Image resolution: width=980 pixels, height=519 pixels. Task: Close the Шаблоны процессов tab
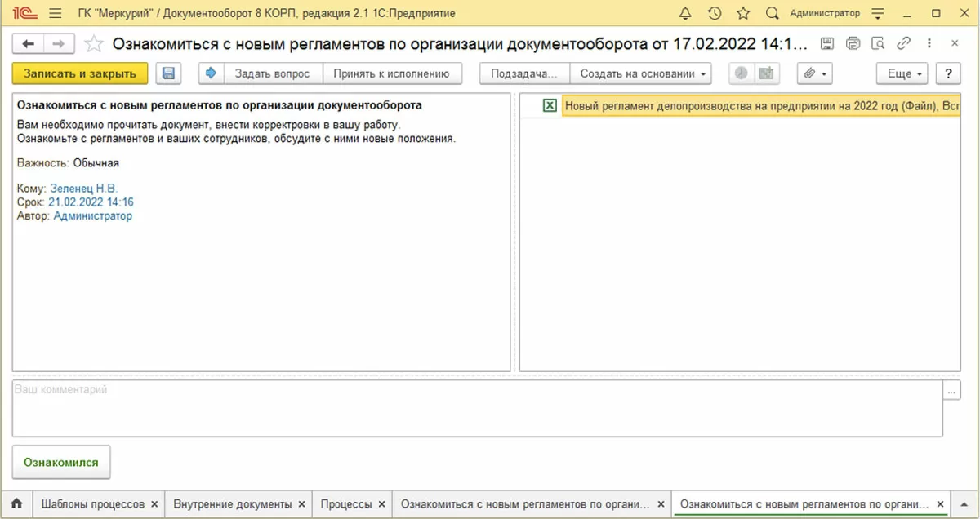point(154,504)
